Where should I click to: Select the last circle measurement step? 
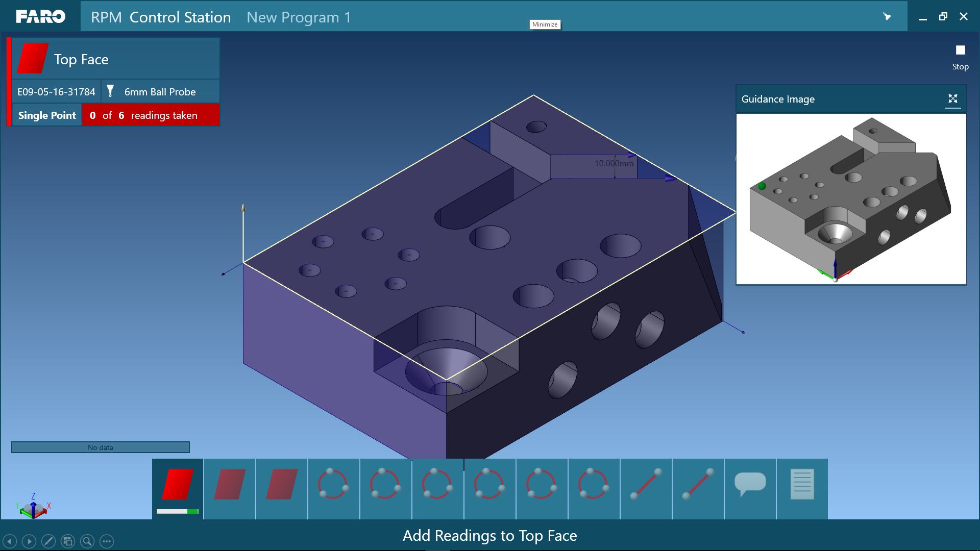pos(594,485)
